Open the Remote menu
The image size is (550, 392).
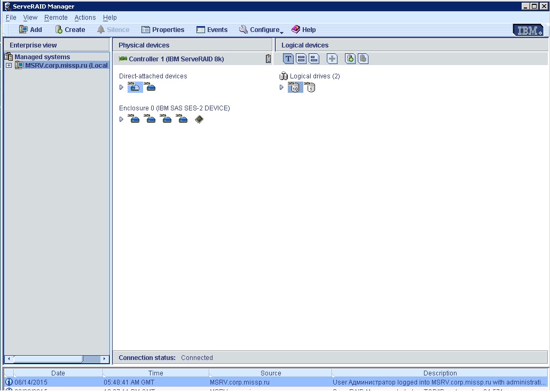point(56,18)
